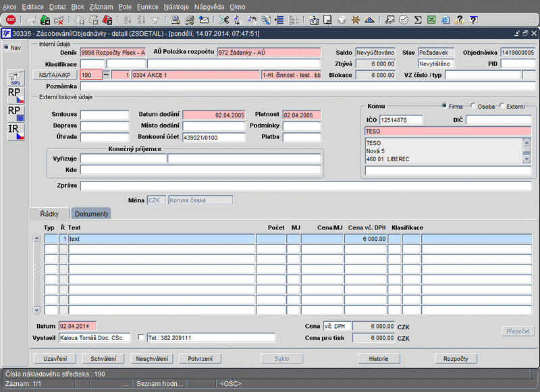Click the sort ascending A-Z icon
Screen dimensions: 540x392
[128, 20]
